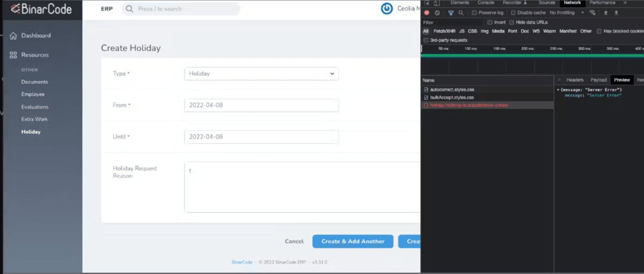The height and width of the screenshot is (274, 644).
Task: Open the Headers tab of request
Action: click(x=575, y=80)
